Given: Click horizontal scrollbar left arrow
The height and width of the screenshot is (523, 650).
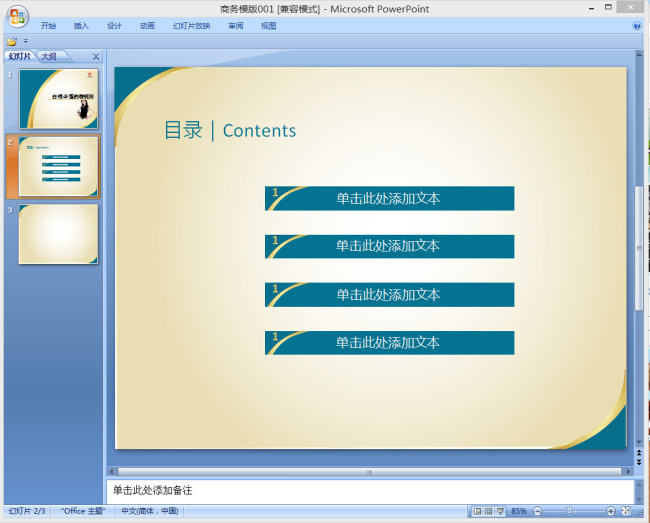Looking at the screenshot, I should (112, 472).
